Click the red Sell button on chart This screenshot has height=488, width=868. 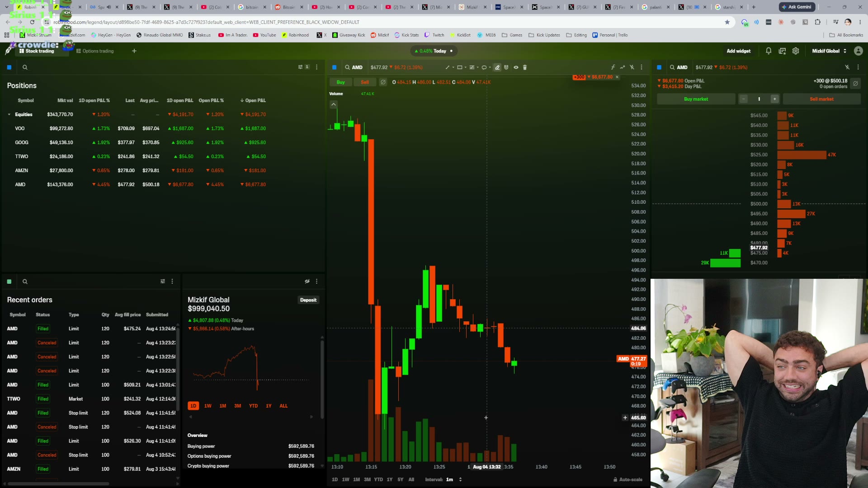365,82
